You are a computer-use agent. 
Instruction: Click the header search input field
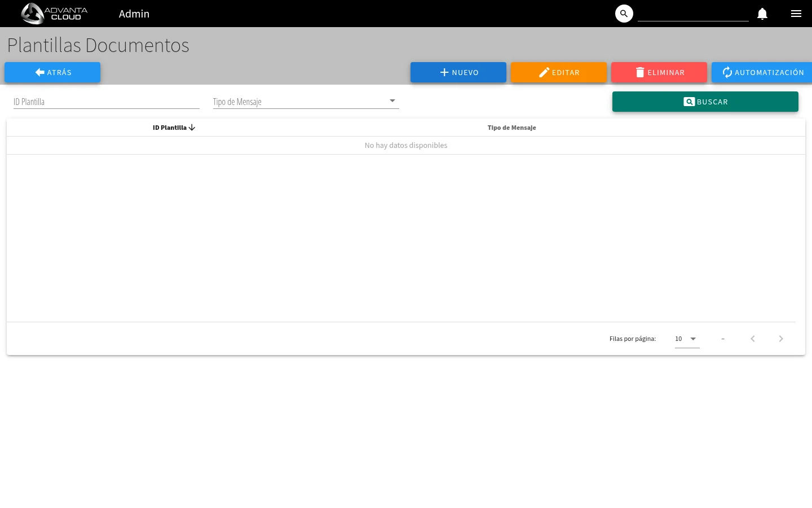693,14
